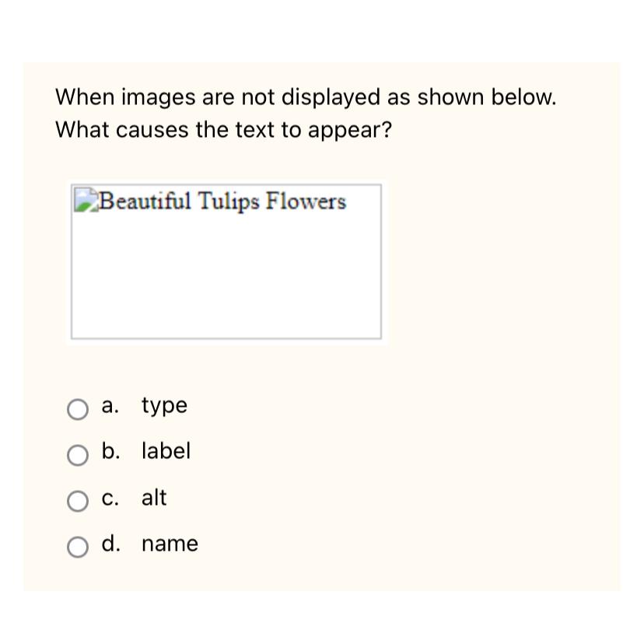Viewport: 644px width, 644px height.
Task: Click the label letter 'b.'
Action: [x=110, y=451]
